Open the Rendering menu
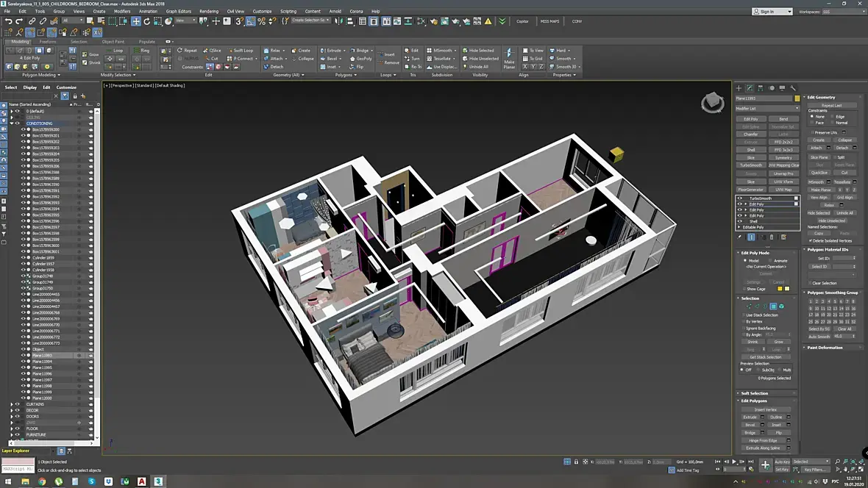Image resolution: width=868 pixels, height=488 pixels. [x=209, y=11]
